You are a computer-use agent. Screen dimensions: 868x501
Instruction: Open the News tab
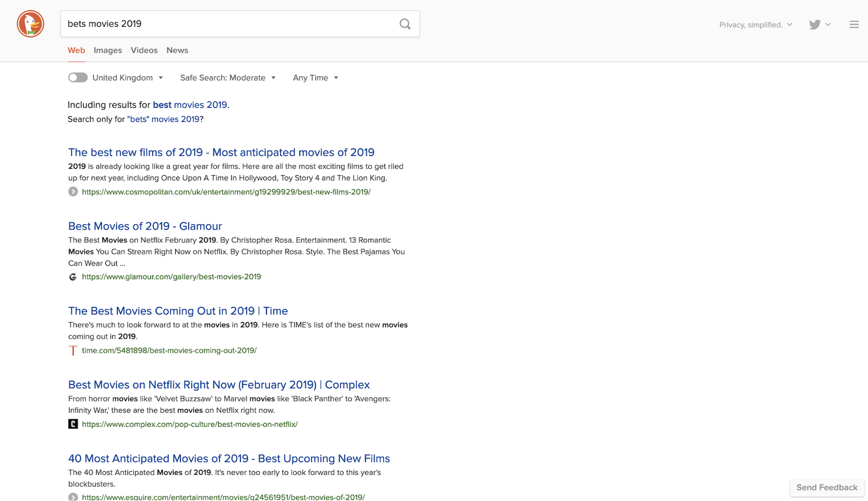coord(177,50)
